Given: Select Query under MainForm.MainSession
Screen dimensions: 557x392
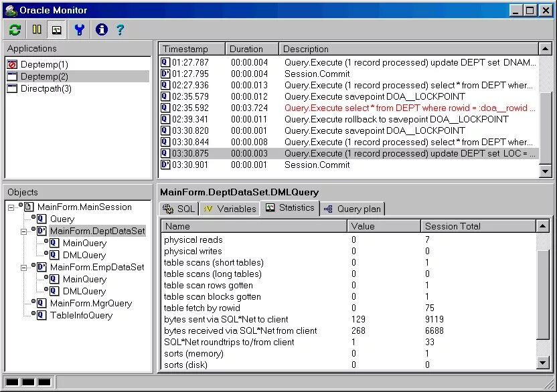Looking at the screenshot, I should pos(62,219).
